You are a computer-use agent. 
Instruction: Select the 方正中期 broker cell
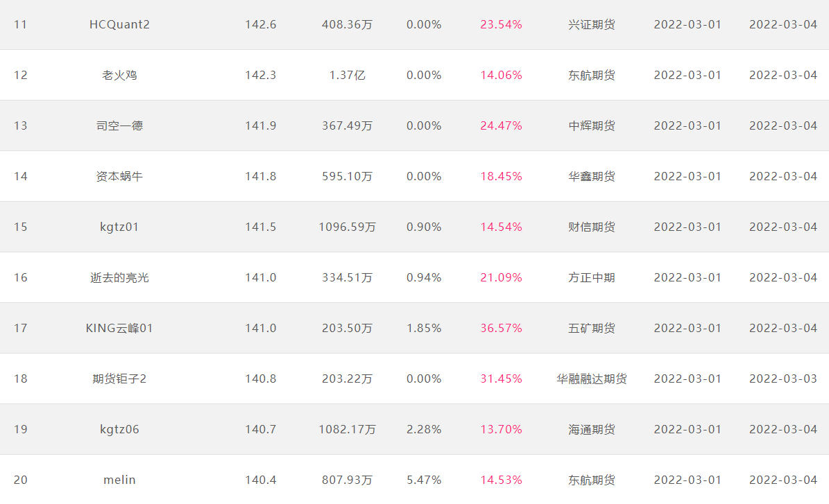tap(592, 278)
